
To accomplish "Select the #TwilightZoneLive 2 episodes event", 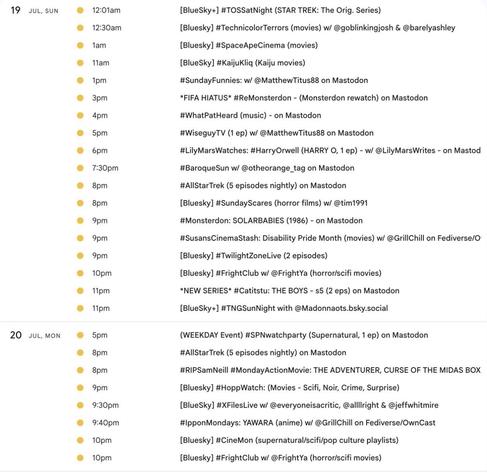I will click(253, 256).
